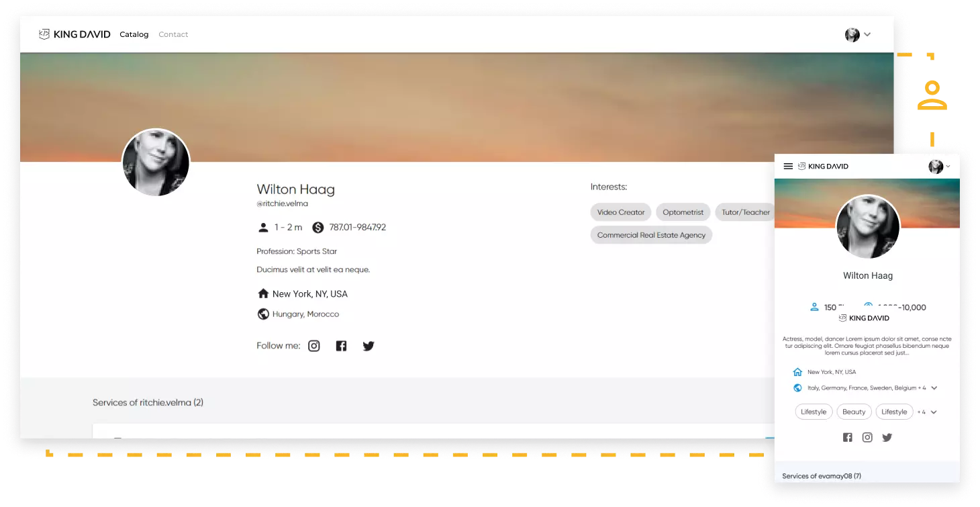The height and width of the screenshot is (507, 980).
Task: Toggle the Video Creator interest tag
Action: [620, 212]
